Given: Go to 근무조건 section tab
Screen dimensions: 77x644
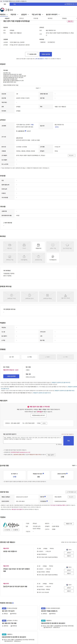Looking at the screenshot, I should 21,18.
